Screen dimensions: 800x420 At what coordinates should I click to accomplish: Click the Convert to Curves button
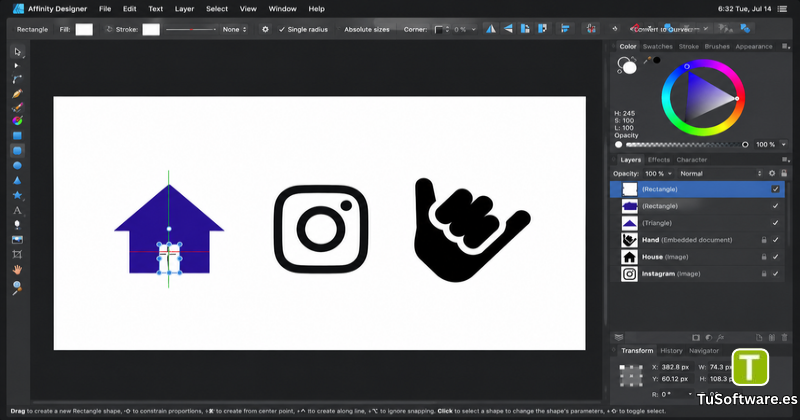667,30
